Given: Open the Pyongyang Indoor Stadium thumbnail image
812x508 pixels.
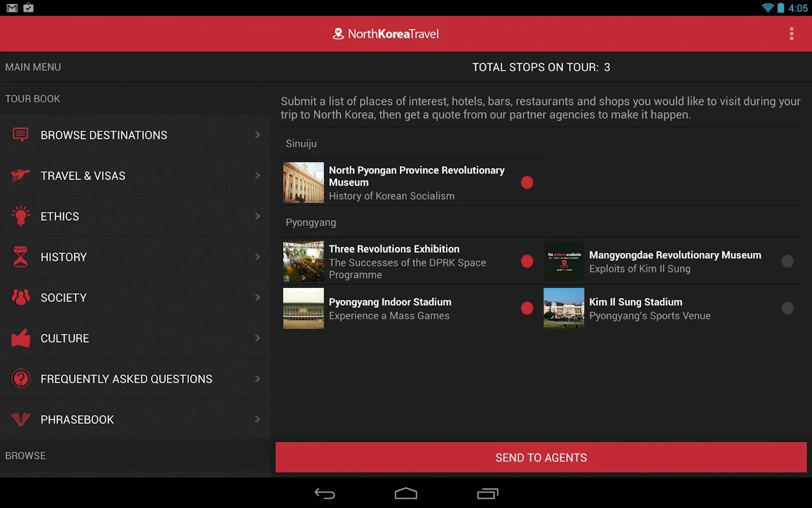Looking at the screenshot, I should [303, 308].
